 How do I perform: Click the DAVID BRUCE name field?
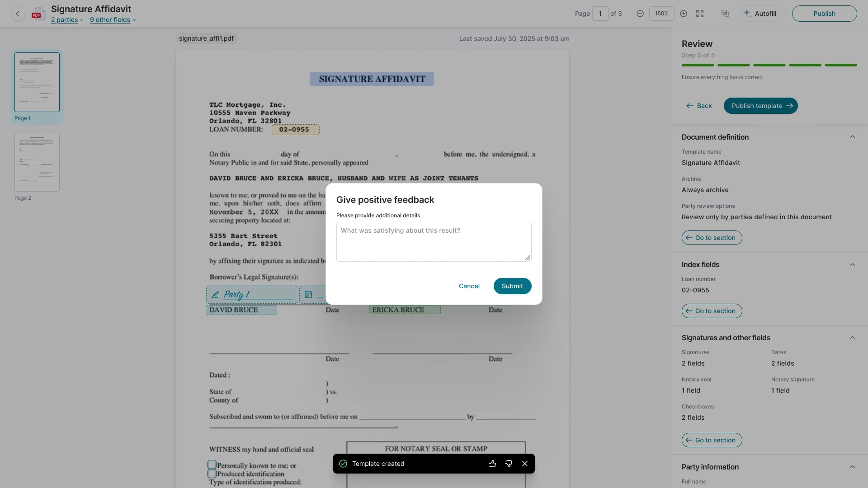click(x=241, y=310)
